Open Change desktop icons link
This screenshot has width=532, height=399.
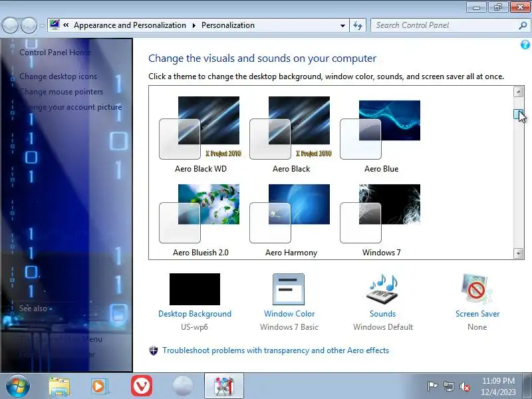pyautogui.click(x=58, y=76)
